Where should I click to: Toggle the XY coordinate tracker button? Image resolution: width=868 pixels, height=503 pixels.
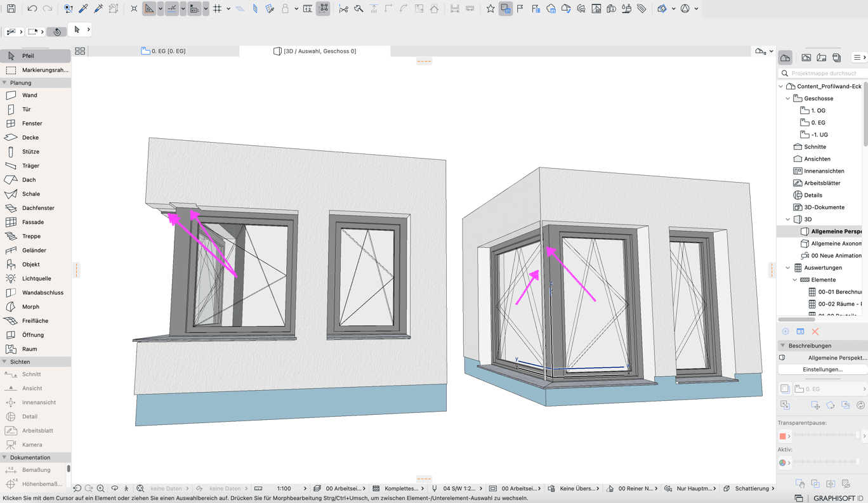(194, 9)
